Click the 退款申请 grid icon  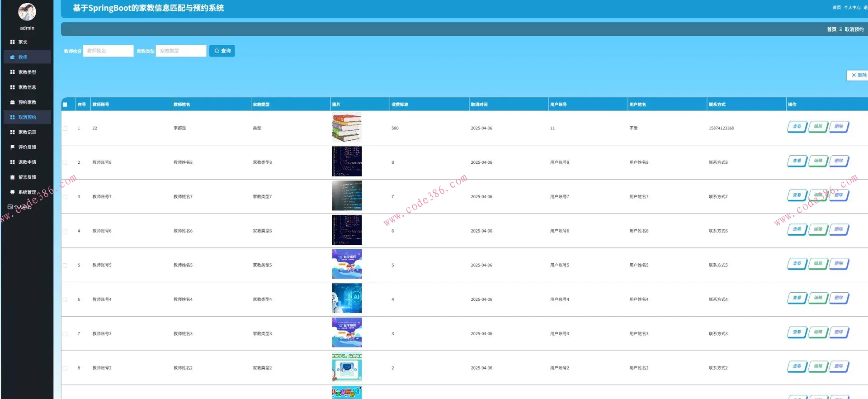pos(13,162)
